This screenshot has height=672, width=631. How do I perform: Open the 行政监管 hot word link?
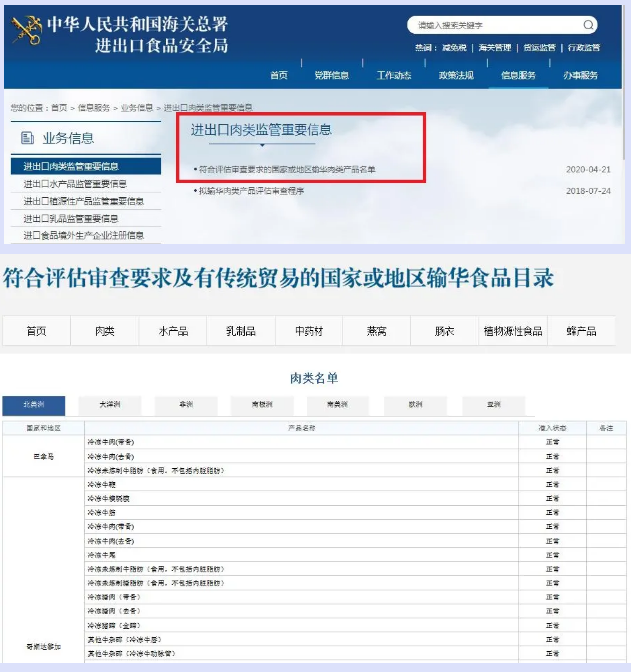[584, 47]
